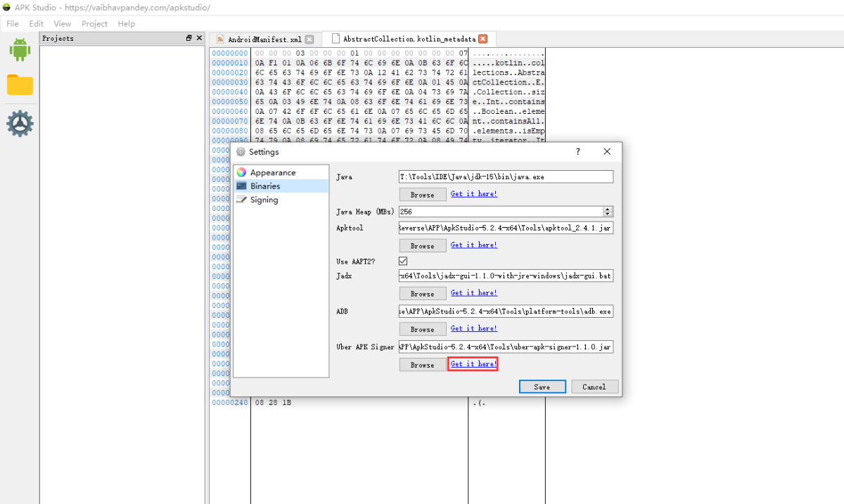Open the View menu
The height and width of the screenshot is (504, 844).
62,24
